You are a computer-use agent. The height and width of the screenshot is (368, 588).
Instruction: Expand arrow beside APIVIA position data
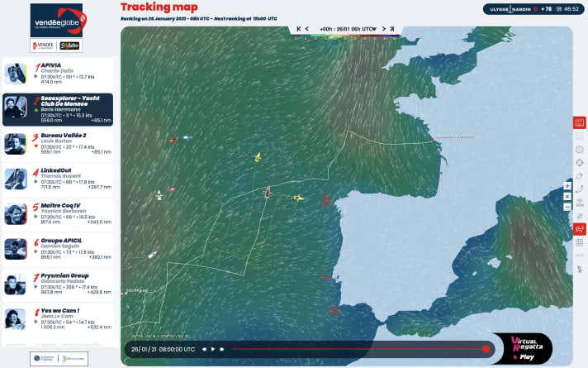coord(36,76)
